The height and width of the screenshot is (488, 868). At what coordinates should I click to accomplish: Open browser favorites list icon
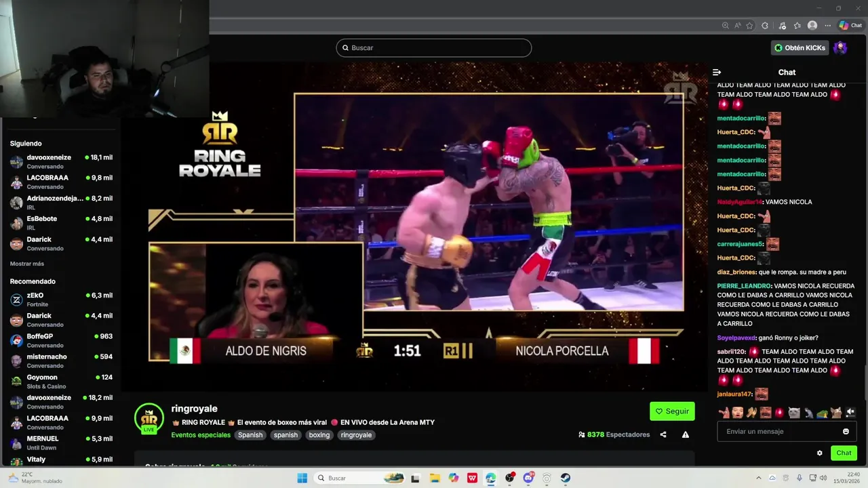click(797, 26)
